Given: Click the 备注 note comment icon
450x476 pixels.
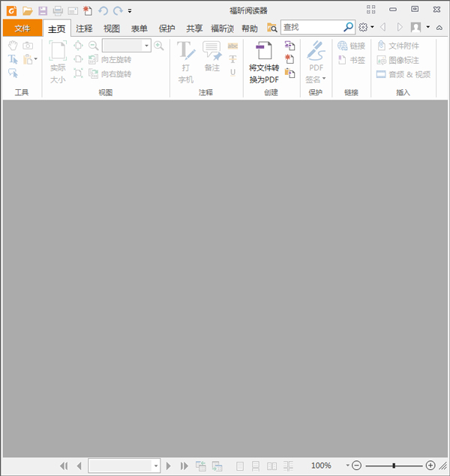Looking at the screenshot, I should tap(212, 56).
